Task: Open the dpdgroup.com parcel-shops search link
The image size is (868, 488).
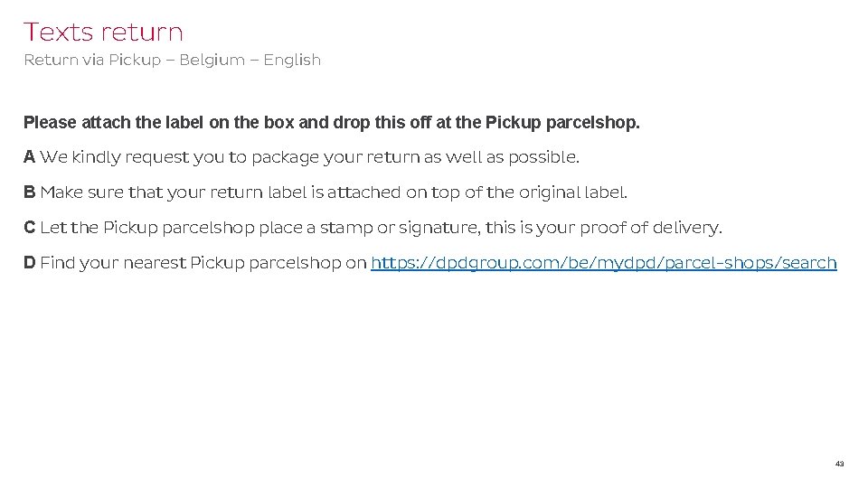Action: tap(603, 263)
